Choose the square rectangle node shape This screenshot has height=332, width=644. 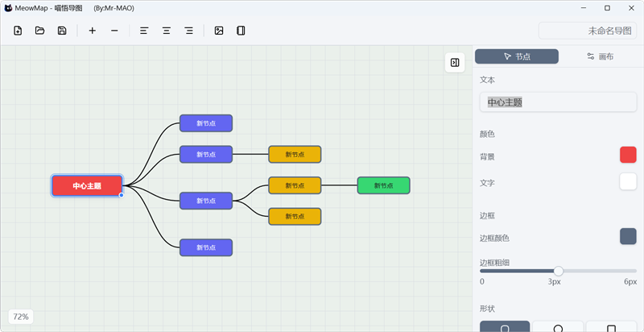[612, 326]
